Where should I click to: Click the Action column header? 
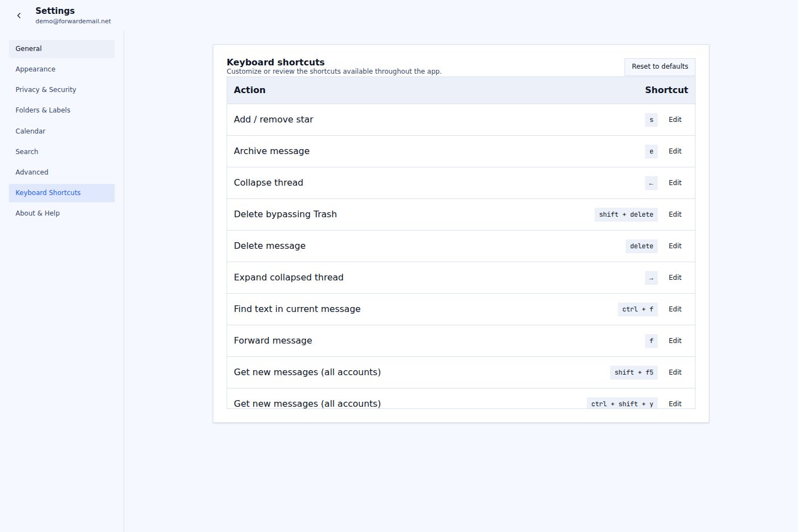(x=249, y=90)
